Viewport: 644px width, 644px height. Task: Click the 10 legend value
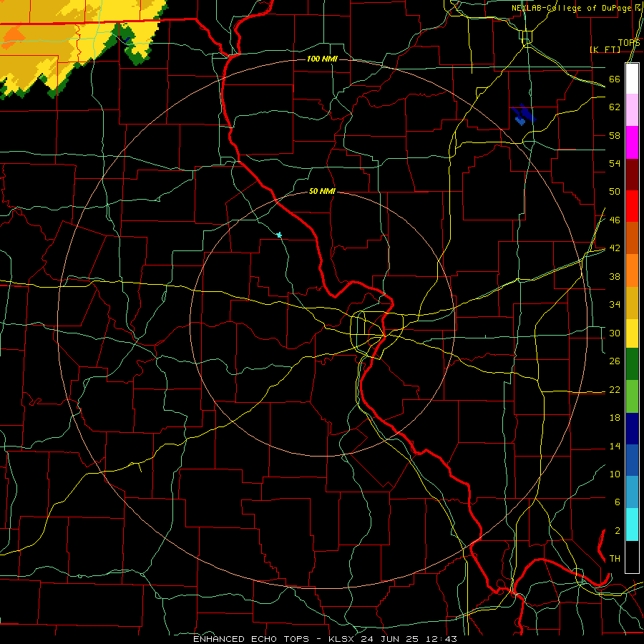click(615, 474)
